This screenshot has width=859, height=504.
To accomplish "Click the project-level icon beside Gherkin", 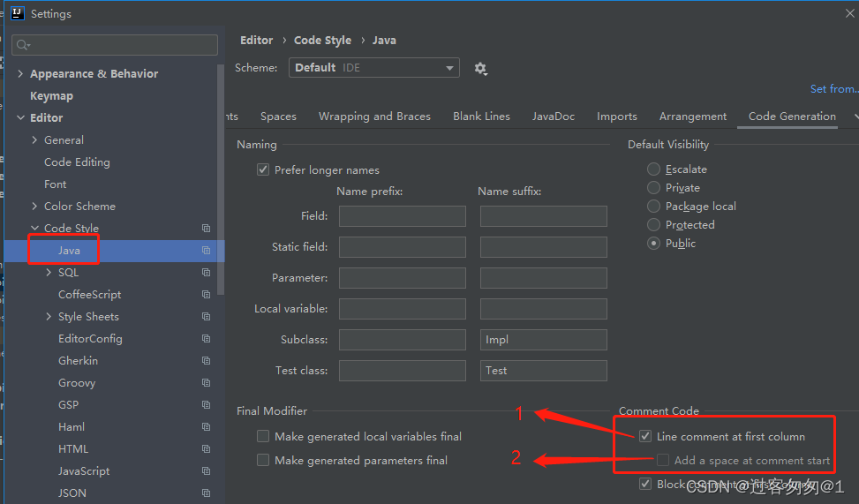I will point(206,360).
